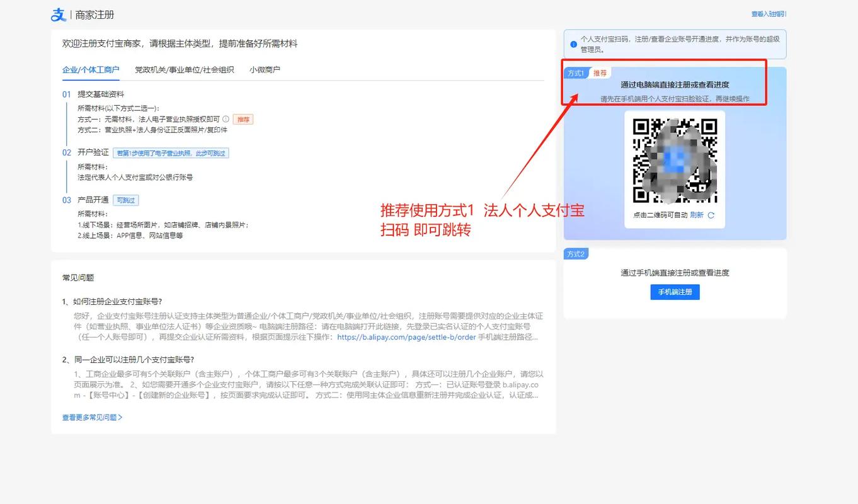Click the line 方式二：营业执照+法人身份证正反面照片/复印件
The height and width of the screenshot is (504, 858).
tap(152, 130)
